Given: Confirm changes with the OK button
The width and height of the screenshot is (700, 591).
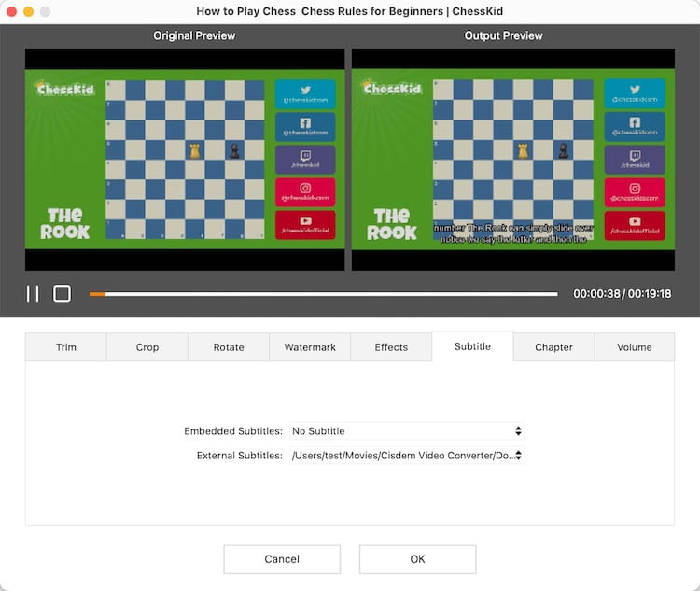Looking at the screenshot, I should click(x=417, y=559).
